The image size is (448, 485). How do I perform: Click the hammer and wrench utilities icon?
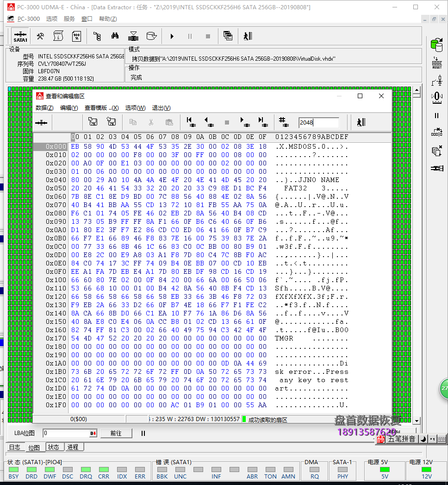pyautogui.click(x=40, y=36)
